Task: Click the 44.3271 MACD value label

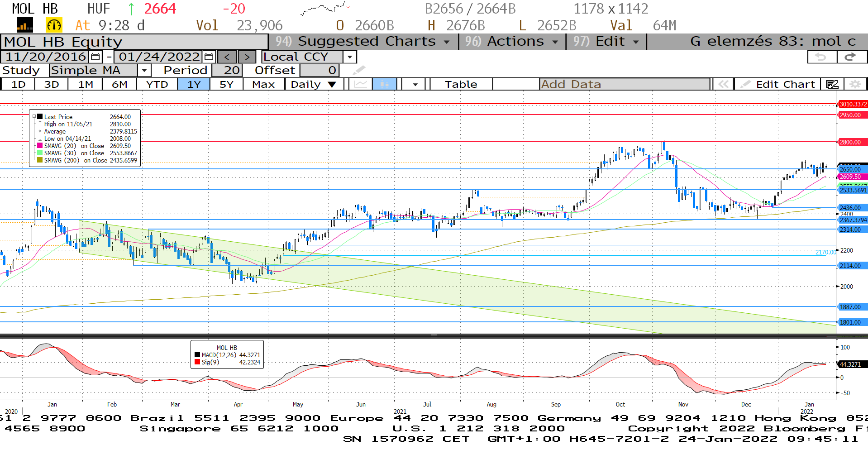Action: click(853, 364)
